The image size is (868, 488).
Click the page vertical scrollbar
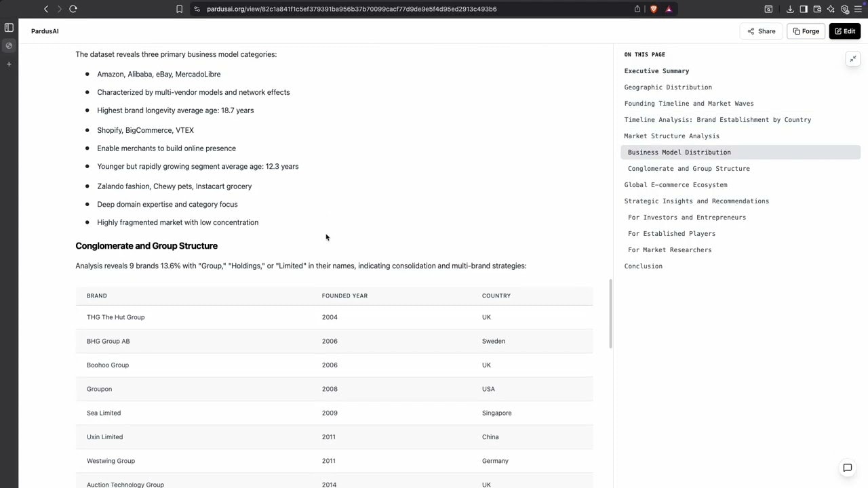(x=611, y=314)
